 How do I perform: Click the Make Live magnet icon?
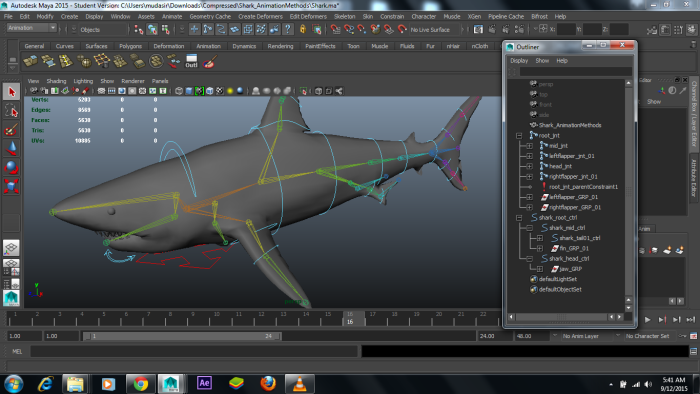tap(402, 29)
